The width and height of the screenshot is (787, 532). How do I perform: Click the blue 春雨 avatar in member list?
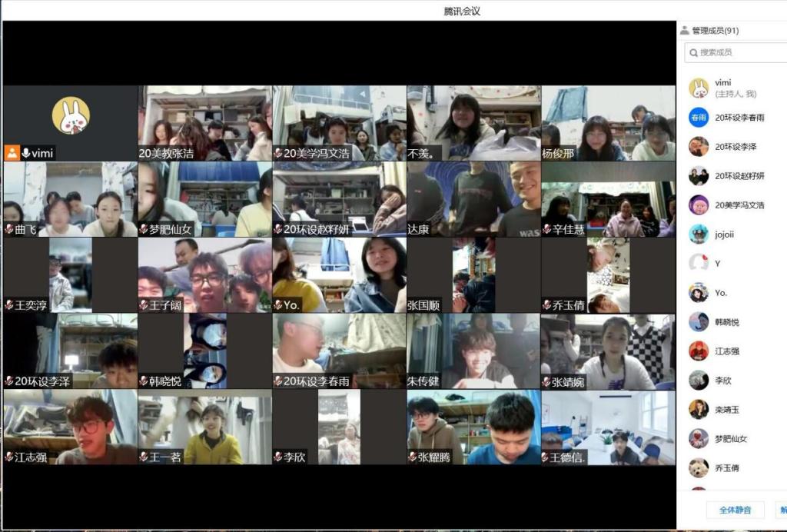click(x=698, y=118)
